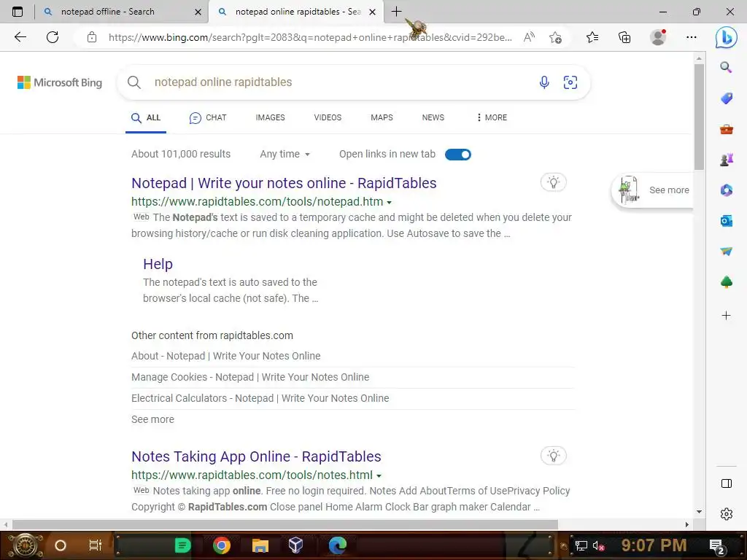Viewport: 747px width, 560px height.
Task: Expand arrow next to notepad.htm URL
Action: 390,203
